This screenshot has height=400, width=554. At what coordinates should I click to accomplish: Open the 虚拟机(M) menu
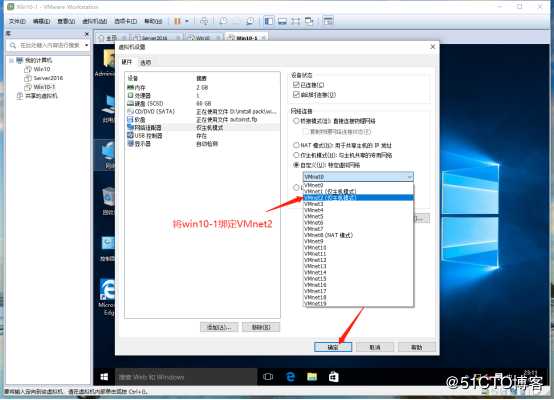pos(94,21)
